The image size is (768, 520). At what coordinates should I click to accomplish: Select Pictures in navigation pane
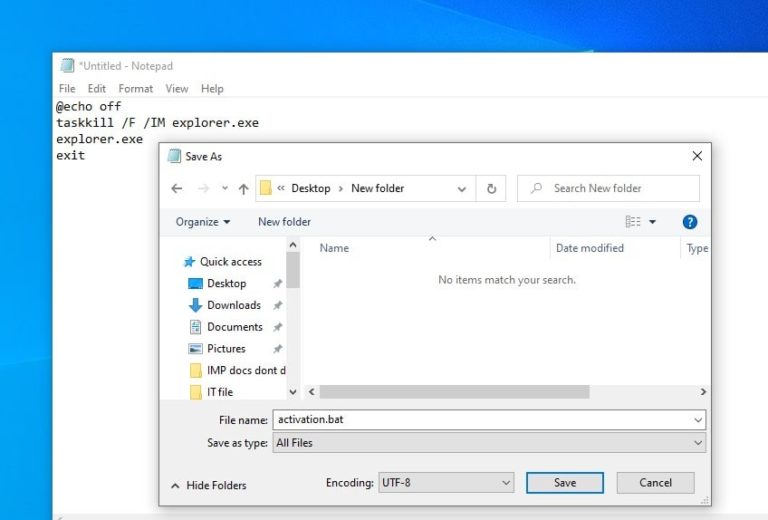(226, 349)
